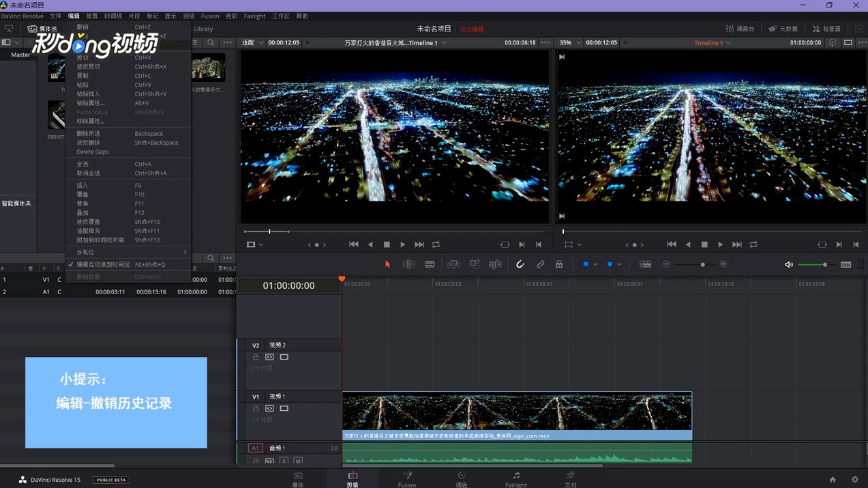The height and width of the screenshot is (488, 868).
Task: Go to last frame in timeline viewer
Action: (737, 244)
